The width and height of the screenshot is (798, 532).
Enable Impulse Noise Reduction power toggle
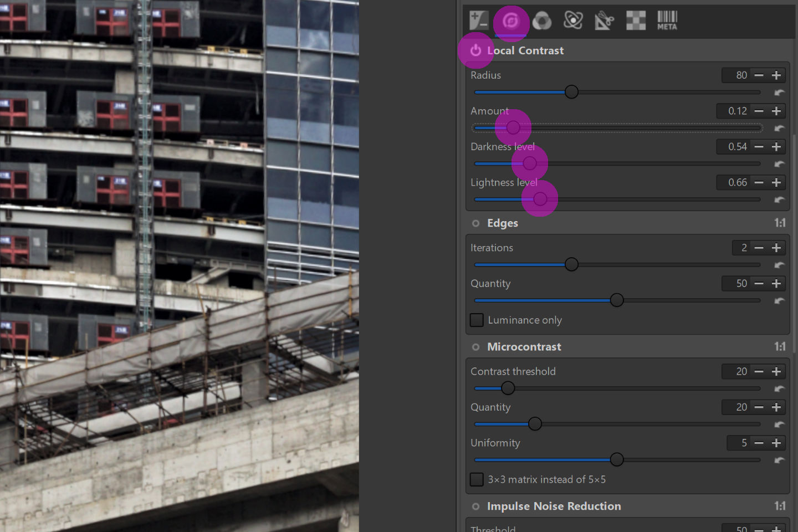coord(475,507)
